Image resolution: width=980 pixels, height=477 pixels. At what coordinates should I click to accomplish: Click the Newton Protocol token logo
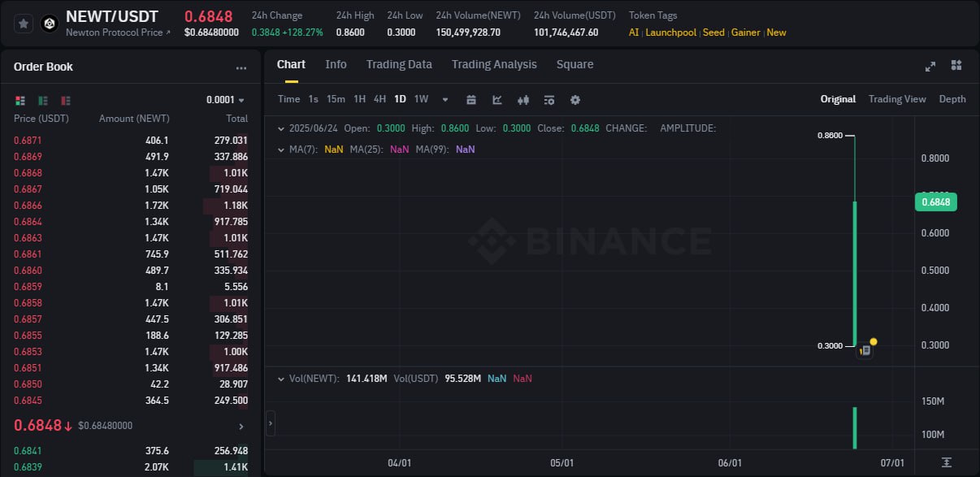click(49, 24)
